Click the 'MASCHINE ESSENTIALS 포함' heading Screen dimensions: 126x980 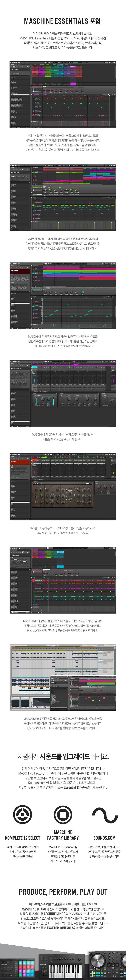(63, 21)
